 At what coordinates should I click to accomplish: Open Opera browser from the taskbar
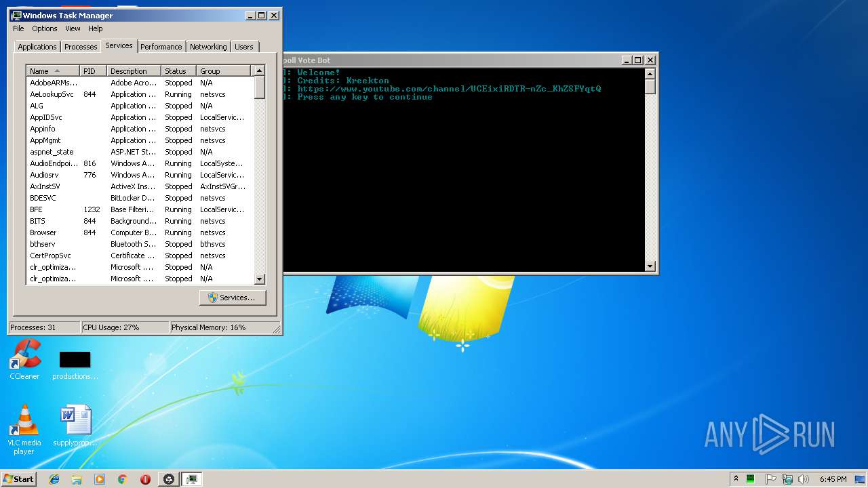[145, 479]
